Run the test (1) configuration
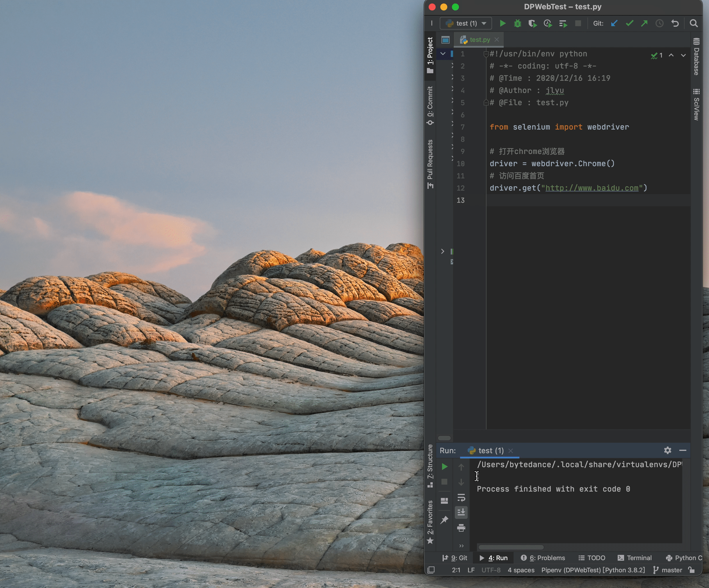The height and width of the screenshot is (588, 709). point(502,23)
